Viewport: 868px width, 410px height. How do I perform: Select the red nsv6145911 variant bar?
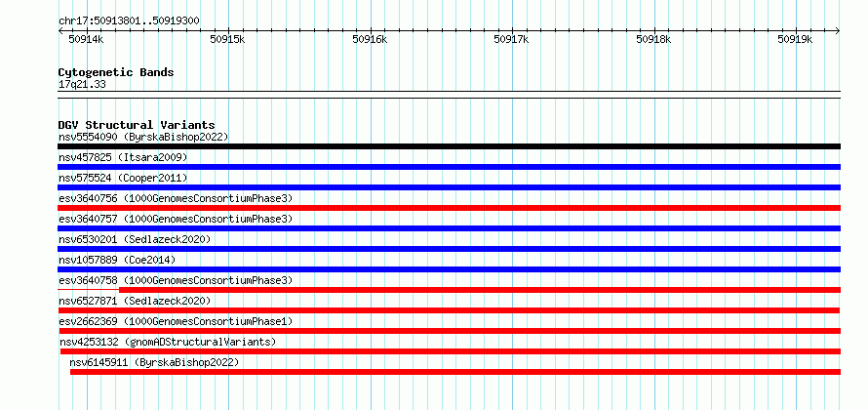pos(455,372)
